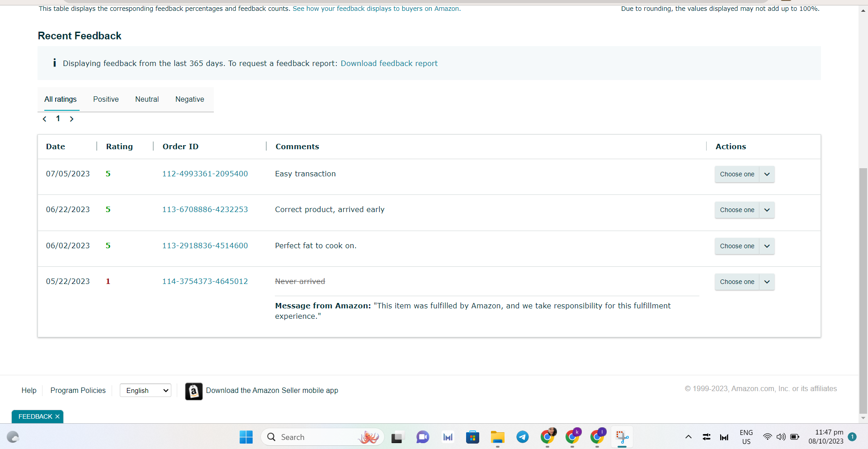Click the rating 1 in 05/22/2023 row
This screenshot has height=449, width=868.
[108, 281]
